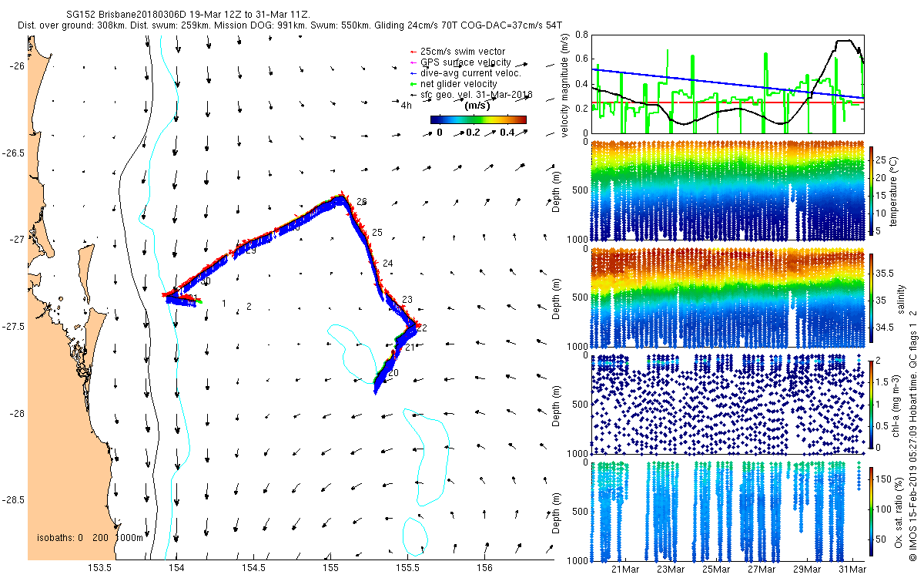Click the day 24 label along the track
This screenshot has height=578, width=924.
click(387, 264)
